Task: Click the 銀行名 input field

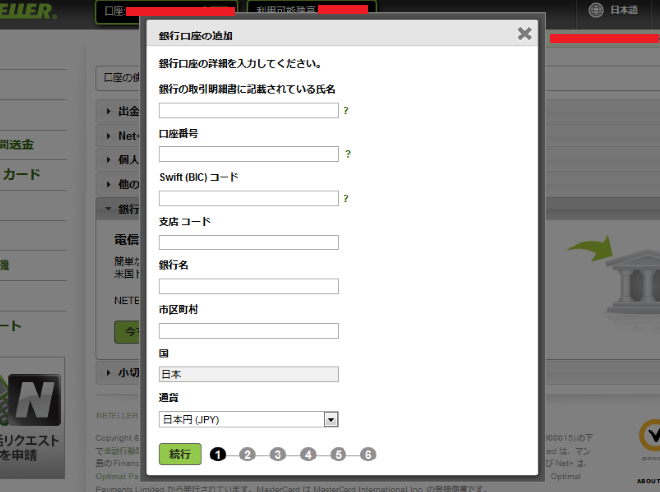Action: coord(249,286)
